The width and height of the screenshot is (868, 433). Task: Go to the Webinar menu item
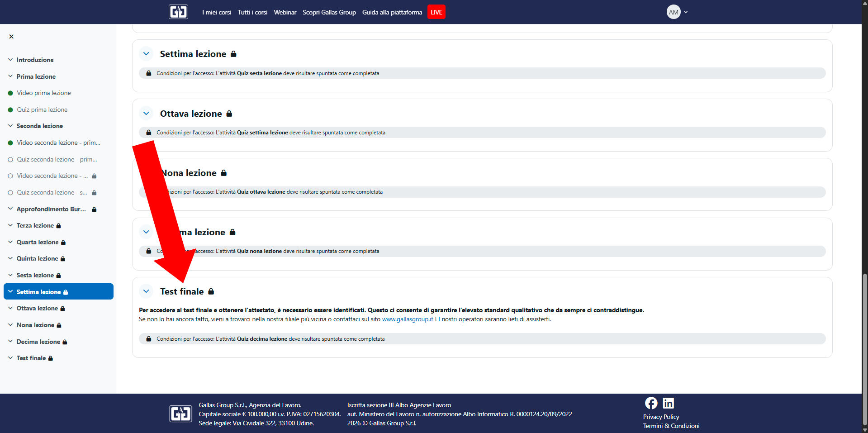(285, 12)
